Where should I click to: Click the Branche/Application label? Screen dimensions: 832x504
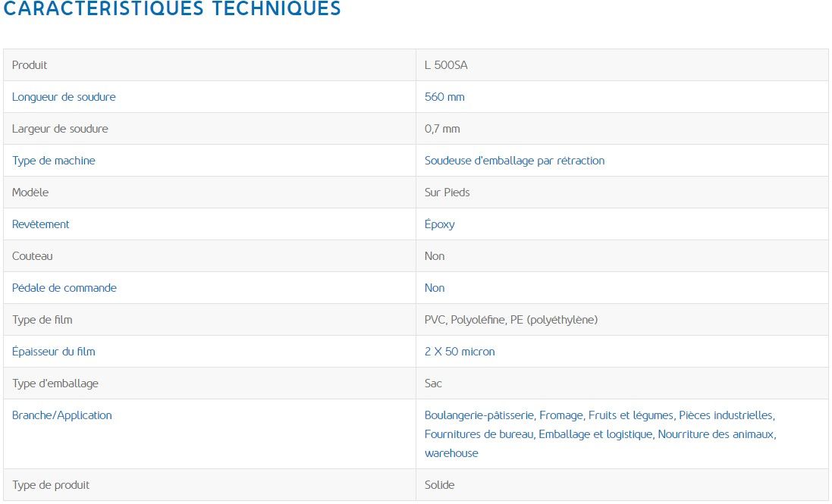[x=61, y=415]
